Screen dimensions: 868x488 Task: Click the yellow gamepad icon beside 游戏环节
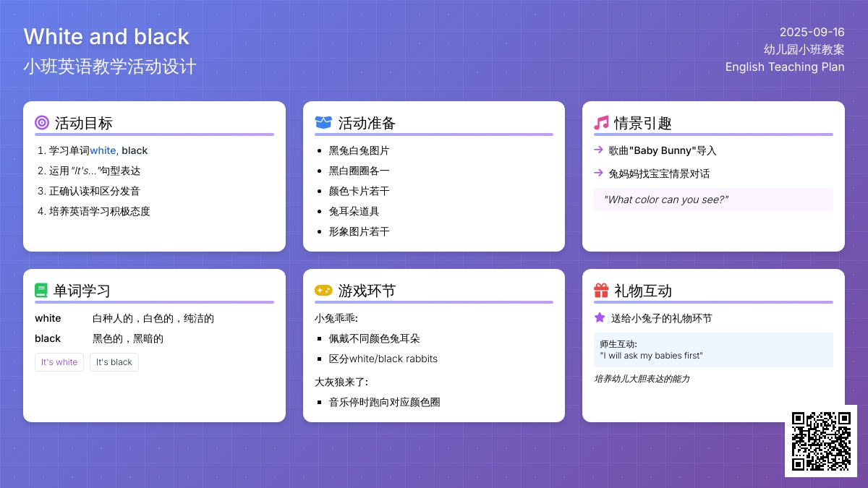click(x=323, y=291)
